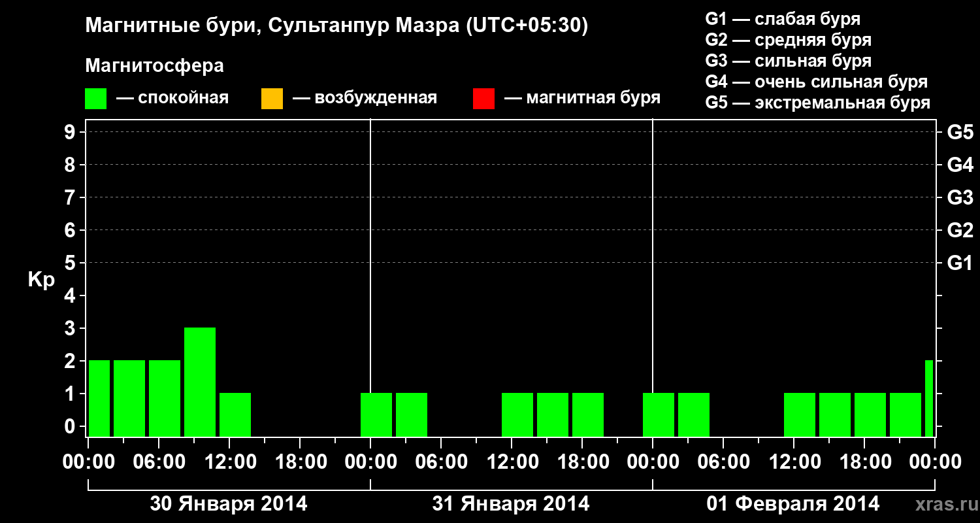Click the G1 label on the right axis
Screen dimensions: 980x523
960,263
